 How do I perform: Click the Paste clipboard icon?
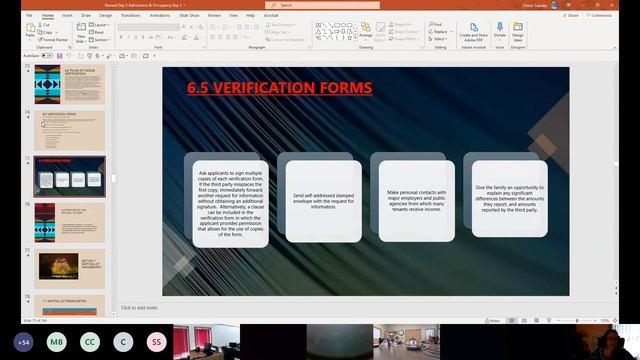(30, 28)
